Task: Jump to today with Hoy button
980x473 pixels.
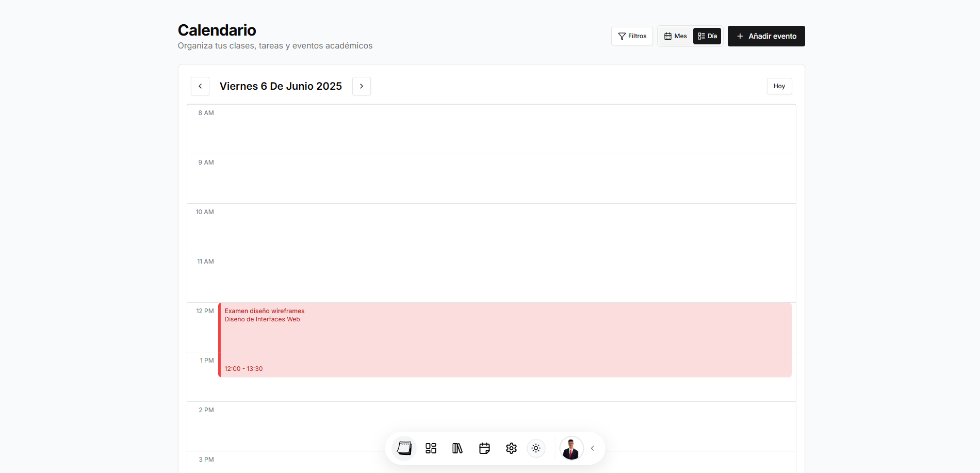Action: coord(779,86)
